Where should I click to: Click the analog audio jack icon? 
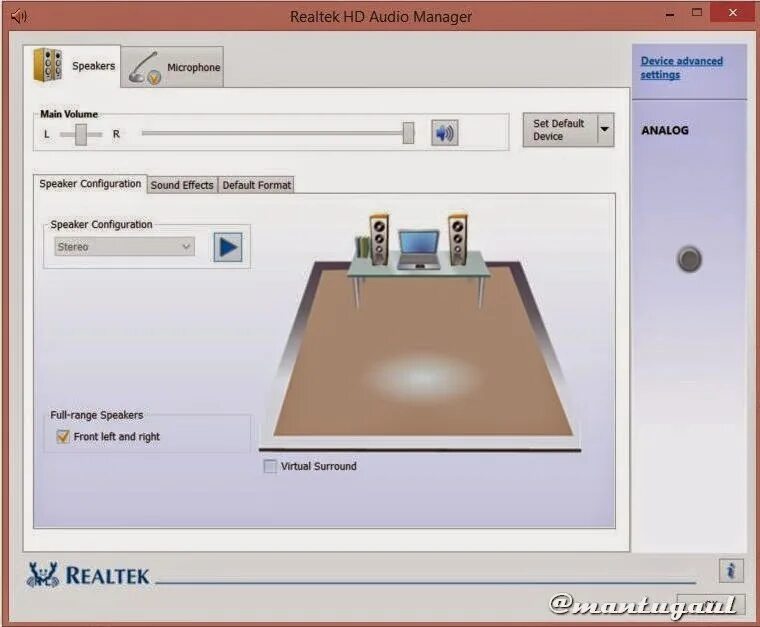[689, 259]
